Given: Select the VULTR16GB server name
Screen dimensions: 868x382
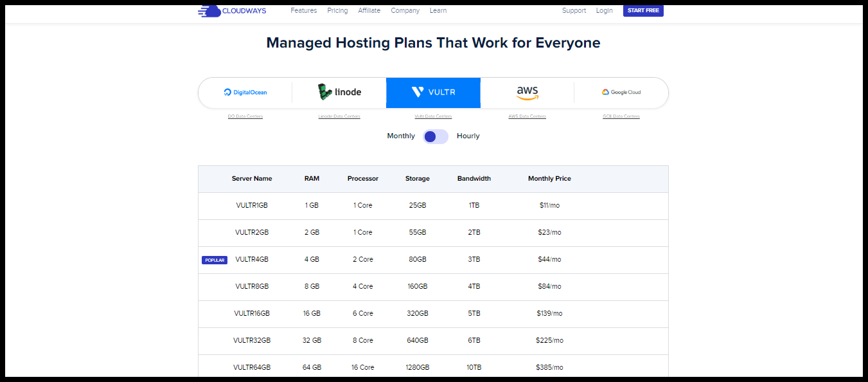Looking at the screenshot, I should pyautogui.click(x=252, y=314).
